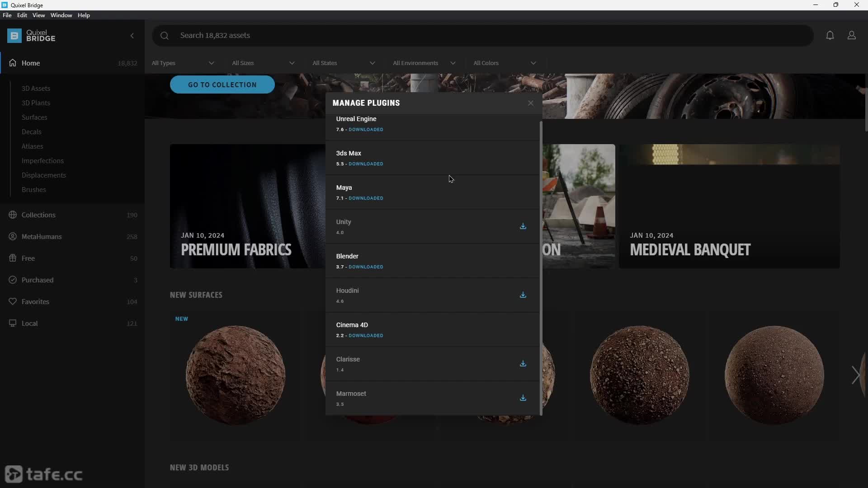Click the Local assets sidebar icon

coord(13,322)
